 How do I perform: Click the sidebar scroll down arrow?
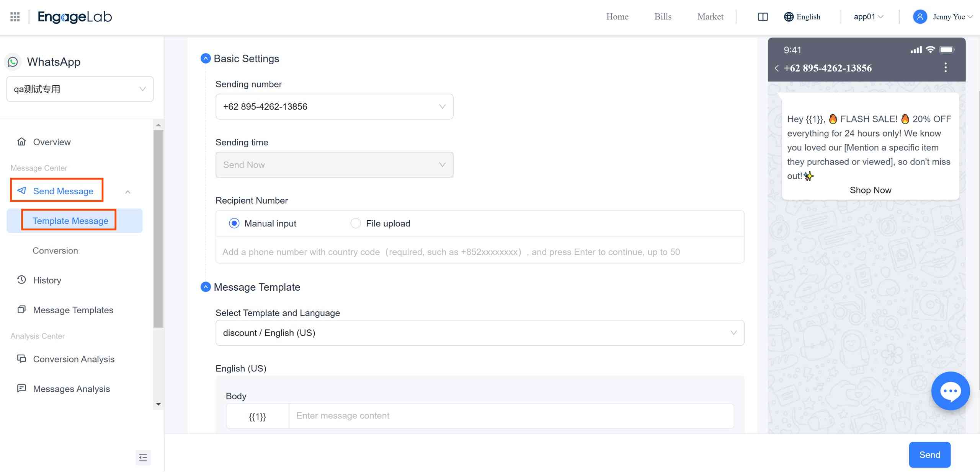click(158, 404)
